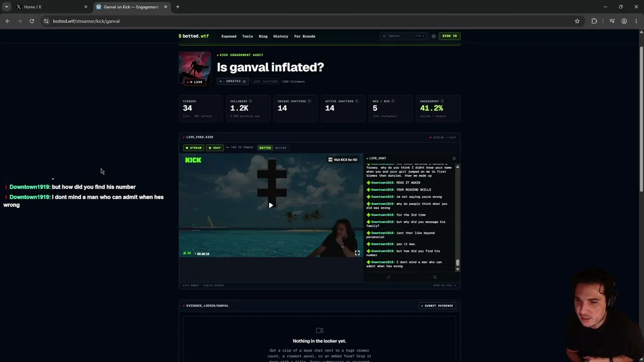Screen dimensions: 644x362
Task: Click the botted.wtf logo
Action: point(194,36)
